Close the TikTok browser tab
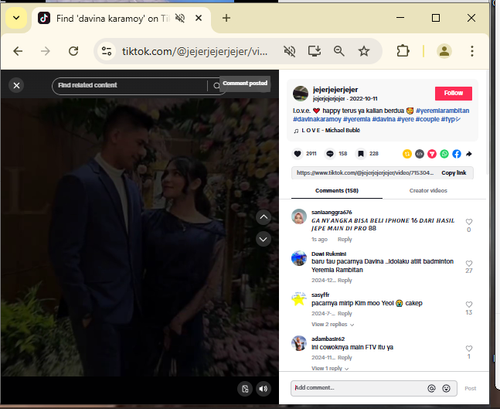Image resolution: width=500 pixels, height=409 pixels. click(x=198, y=18)
